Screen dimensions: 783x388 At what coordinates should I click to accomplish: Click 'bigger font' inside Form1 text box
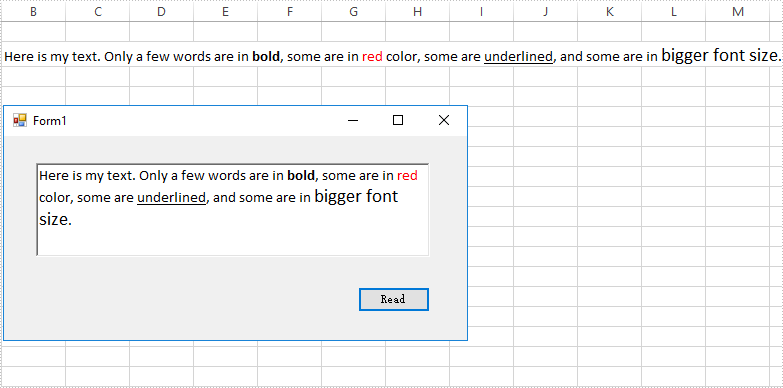[356, 196]
